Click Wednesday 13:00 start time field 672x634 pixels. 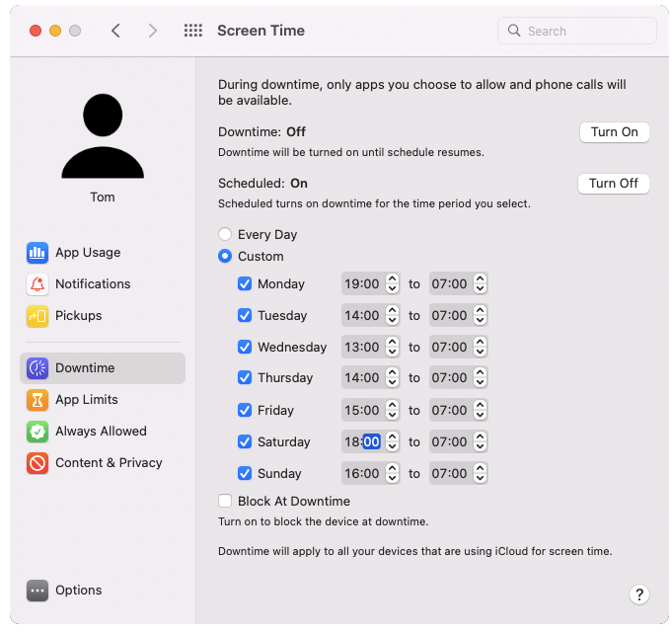[363, 347]
